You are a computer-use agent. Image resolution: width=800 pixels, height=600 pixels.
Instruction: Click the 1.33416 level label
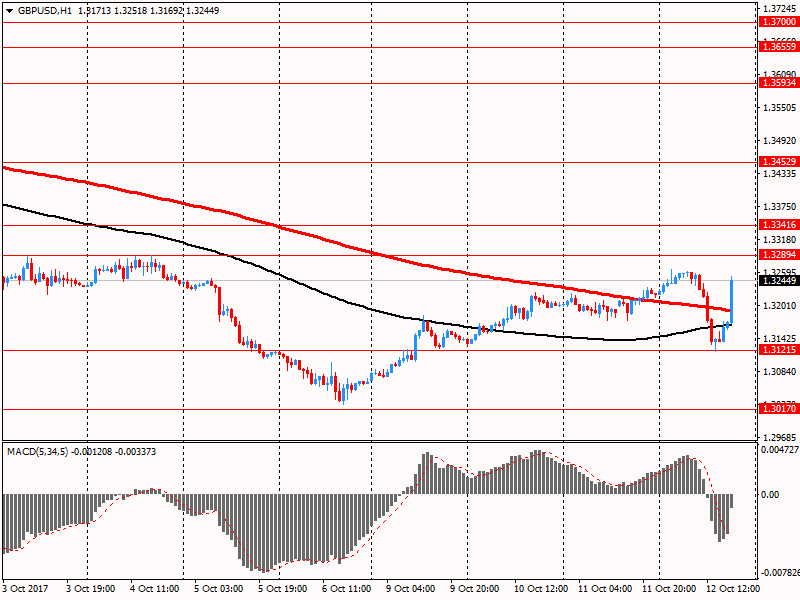[x=779, y=225]
